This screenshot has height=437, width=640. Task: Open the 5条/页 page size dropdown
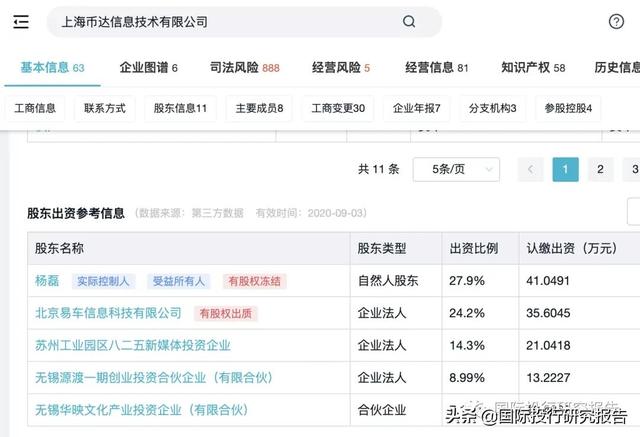456,169
